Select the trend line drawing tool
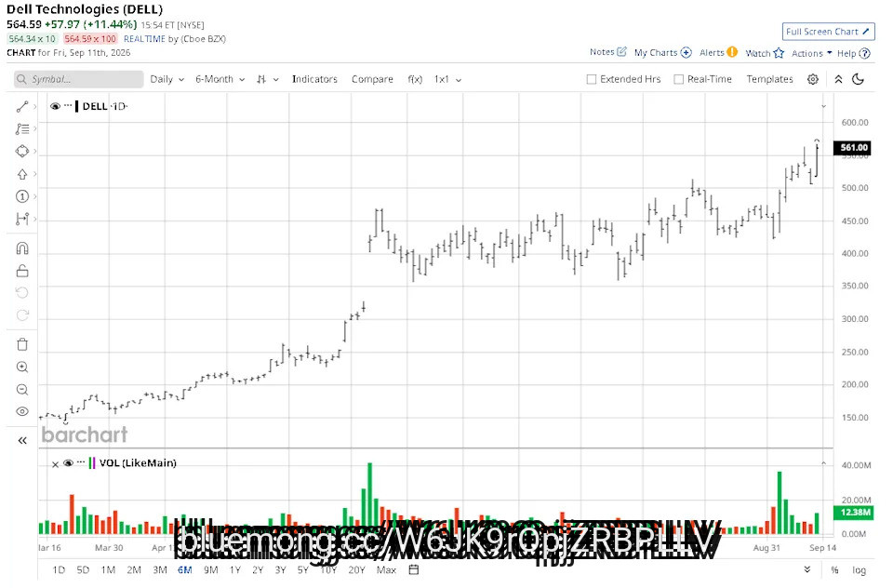 (x=22, y=107)
